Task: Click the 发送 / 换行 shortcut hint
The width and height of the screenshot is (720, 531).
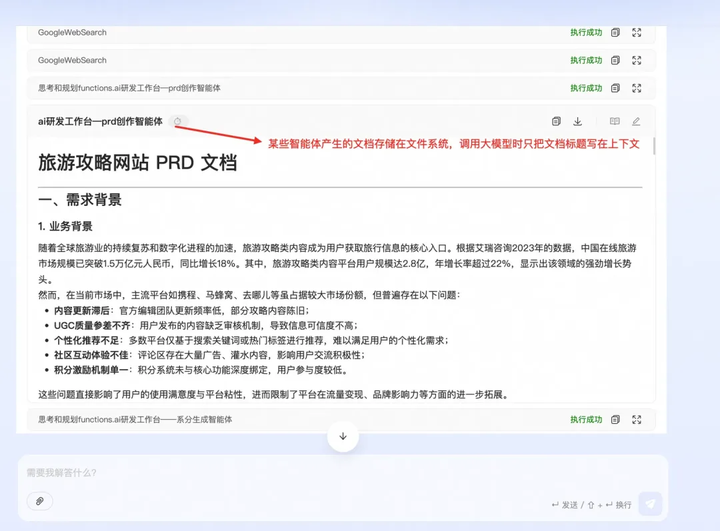Action: point(591,505)
